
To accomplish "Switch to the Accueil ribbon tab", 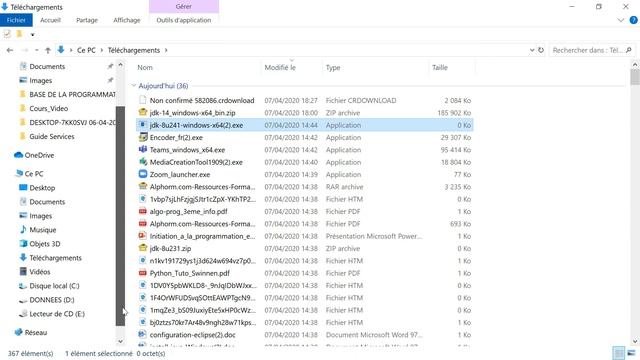I will [x=50, y=20].
